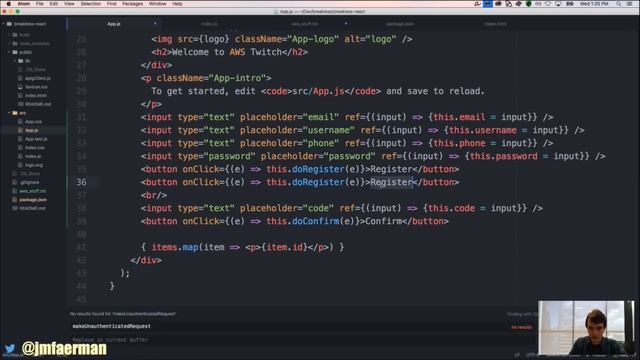Open the Selection menu
This screenshot has width=640, height=360.
(x=91, y=4)
